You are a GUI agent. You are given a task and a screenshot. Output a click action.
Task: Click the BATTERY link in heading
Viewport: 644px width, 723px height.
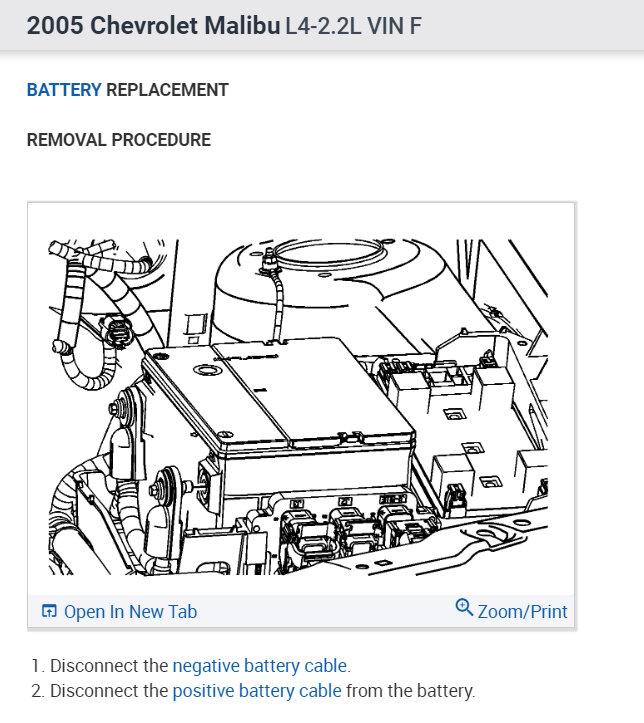coord(64,90)
